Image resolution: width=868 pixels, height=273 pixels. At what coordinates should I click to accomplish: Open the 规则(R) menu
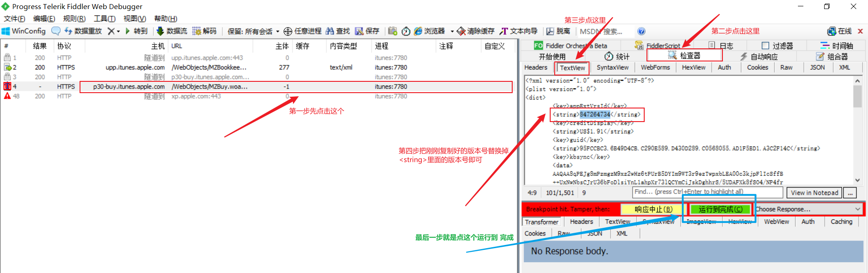coord(74,19)
